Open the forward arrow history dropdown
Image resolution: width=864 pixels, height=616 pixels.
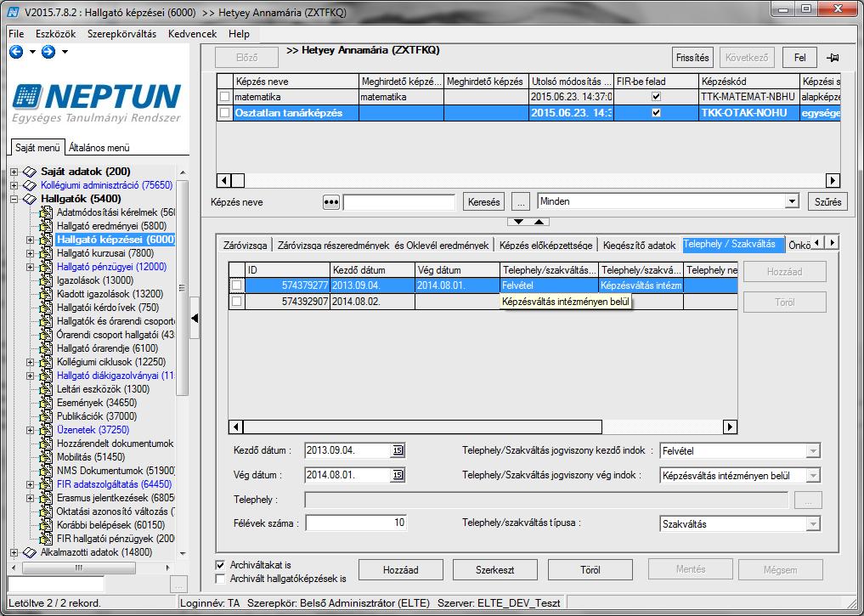click(x=65, y=52)
